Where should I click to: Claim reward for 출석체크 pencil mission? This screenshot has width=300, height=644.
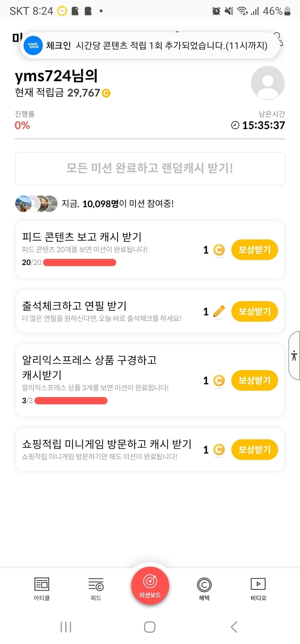(x=254, y=312)
